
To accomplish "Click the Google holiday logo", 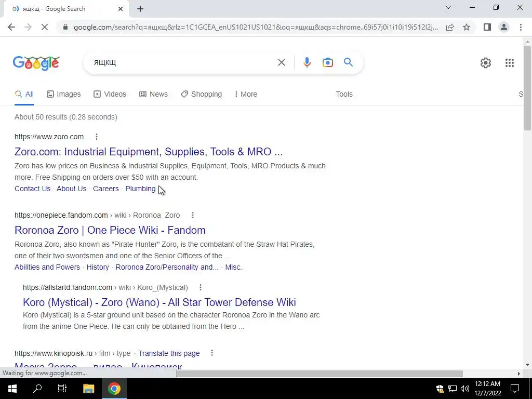I will point(36,63).
